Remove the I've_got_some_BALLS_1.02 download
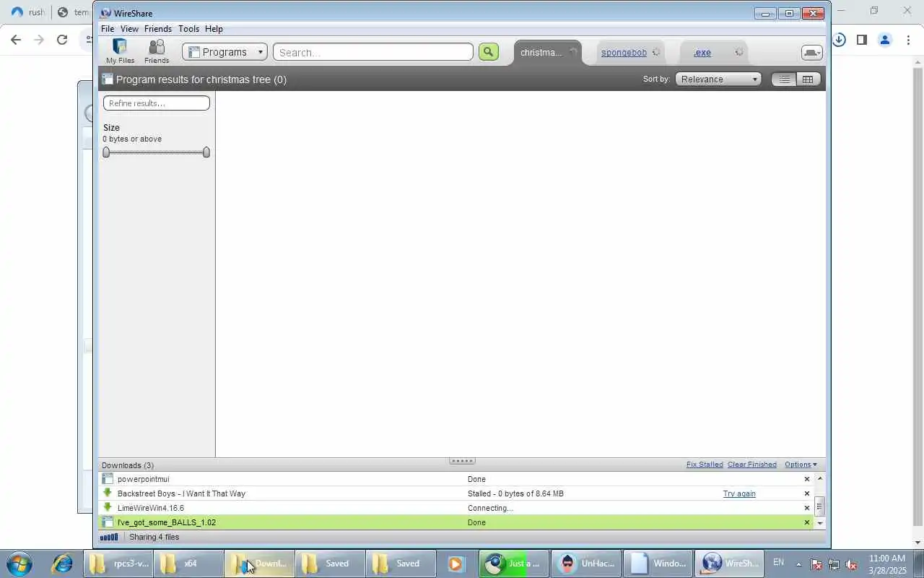Screen dimensions: 924x578 (807, 522)
